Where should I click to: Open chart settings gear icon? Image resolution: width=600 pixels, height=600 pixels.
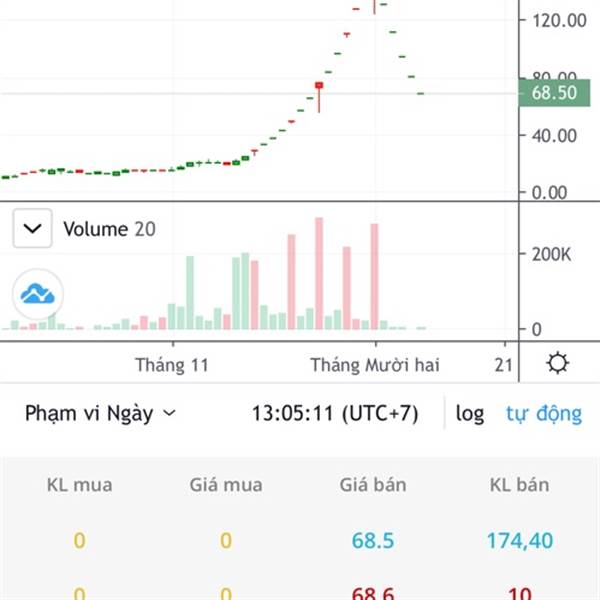click(558, 363)
